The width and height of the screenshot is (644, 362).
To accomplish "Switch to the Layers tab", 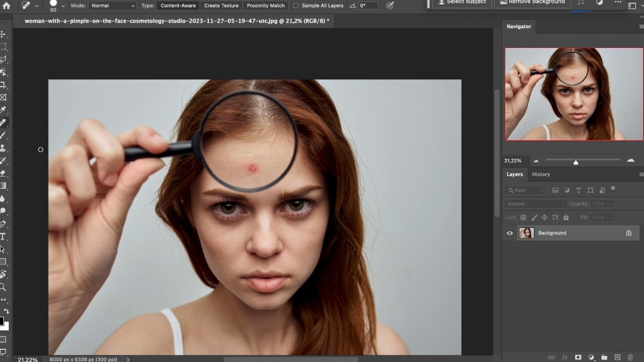I will (x=514, y=174).
